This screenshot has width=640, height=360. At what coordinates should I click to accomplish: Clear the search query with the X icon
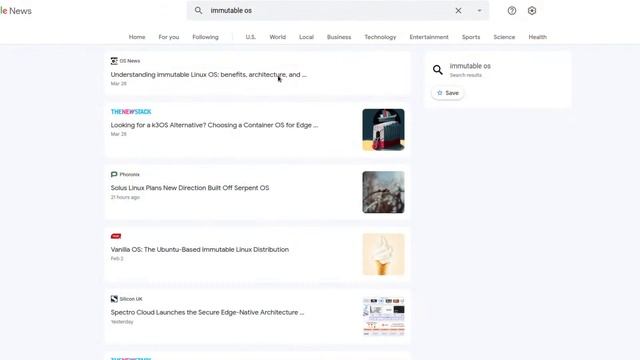point(458,11)
